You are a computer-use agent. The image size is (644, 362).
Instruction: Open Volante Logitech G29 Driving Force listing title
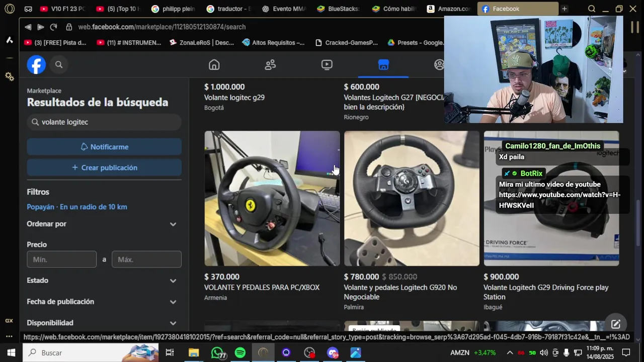point(546,292)
